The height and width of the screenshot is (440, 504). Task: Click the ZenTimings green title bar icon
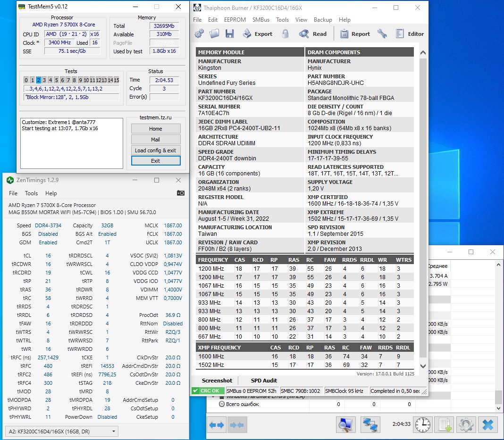point(10,180)
